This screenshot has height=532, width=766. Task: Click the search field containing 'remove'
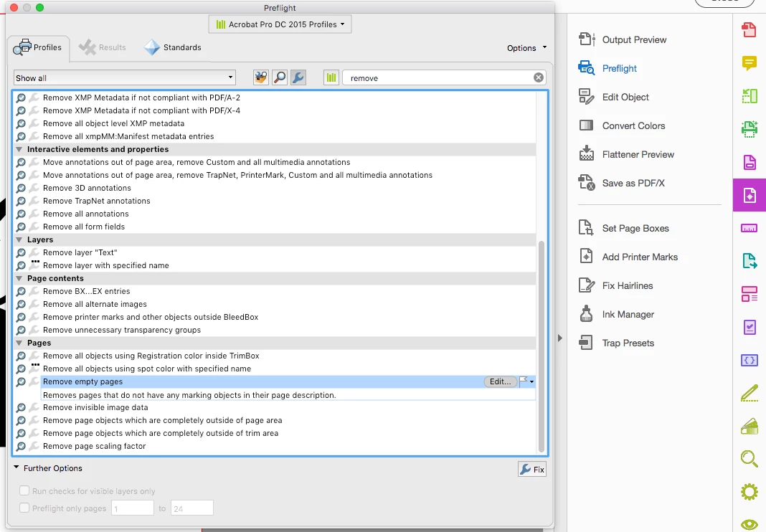pos(444,77)
